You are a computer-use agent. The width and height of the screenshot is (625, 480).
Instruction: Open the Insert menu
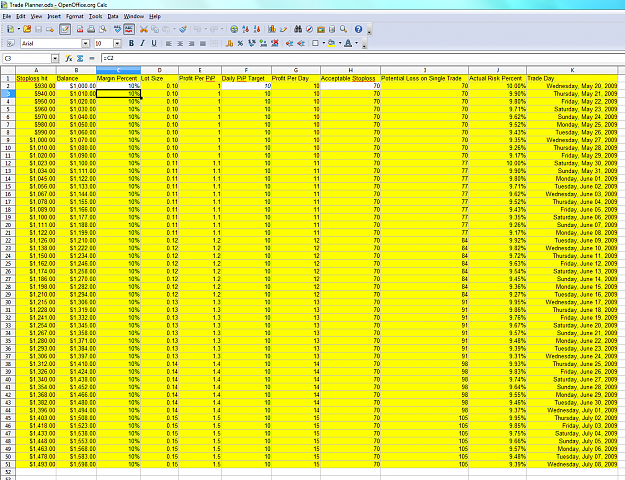tap(54, 16)
